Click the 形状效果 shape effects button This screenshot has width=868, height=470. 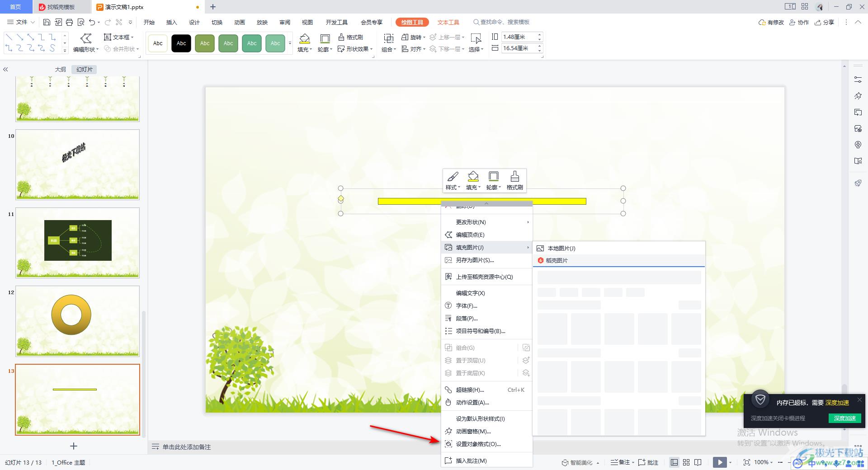[x=355, y=49]
